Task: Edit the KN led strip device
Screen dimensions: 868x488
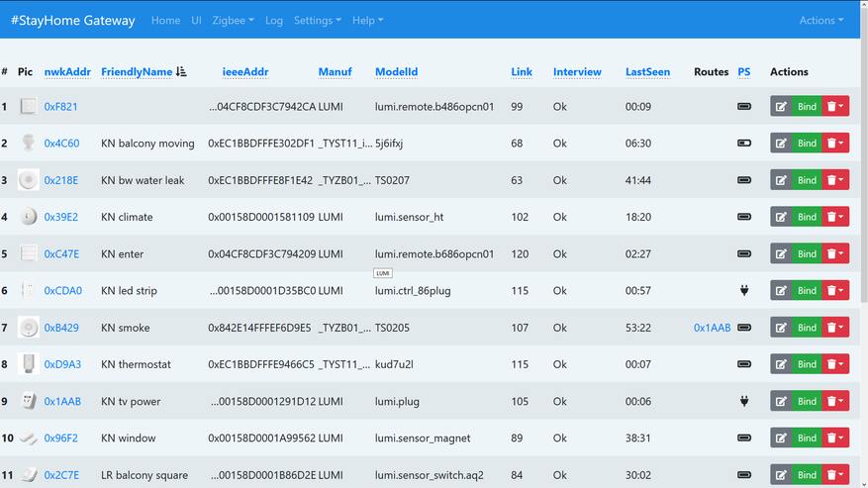Action: coord(781,290)
